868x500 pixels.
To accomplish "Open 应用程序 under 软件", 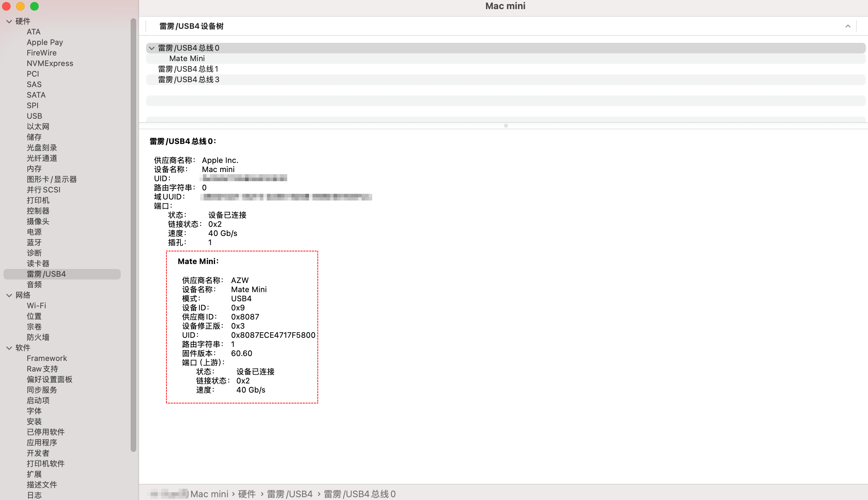I will 42,443.
